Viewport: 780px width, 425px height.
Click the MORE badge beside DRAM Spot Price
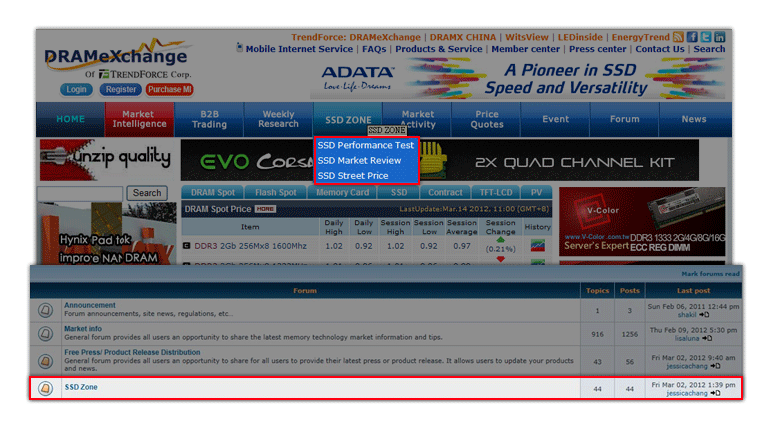(265, 209)
